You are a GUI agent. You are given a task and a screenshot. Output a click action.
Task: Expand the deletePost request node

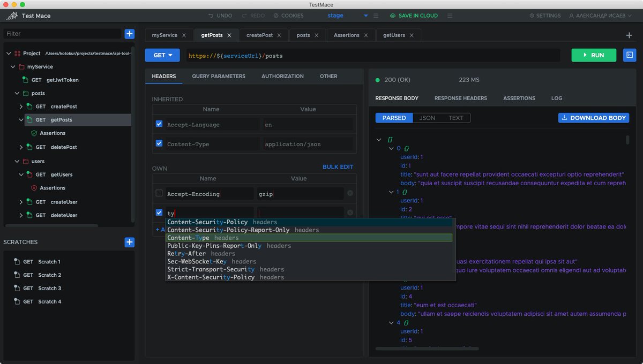pyautogui.click(x=21, y=147)
